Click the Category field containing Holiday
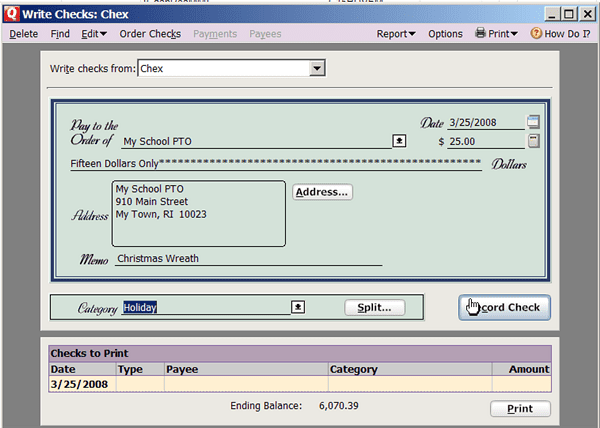This screenshot has width=600, height=428. [206, 307]
